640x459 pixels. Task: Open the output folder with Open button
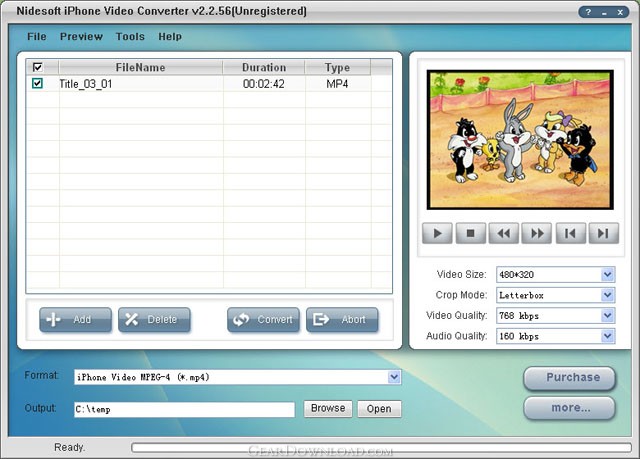pos(379,408)
